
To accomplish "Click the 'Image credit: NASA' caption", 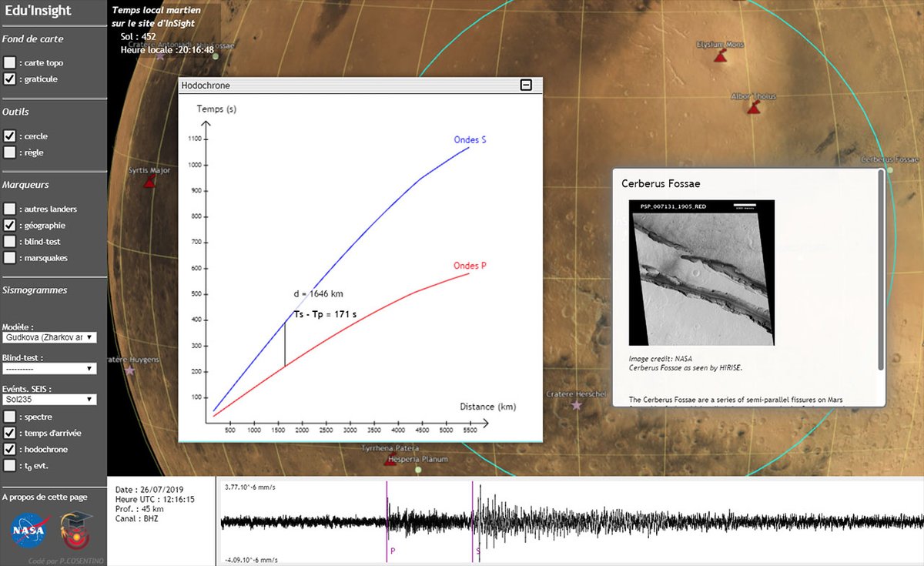I will pyautogui.click(x=660, y=359).
